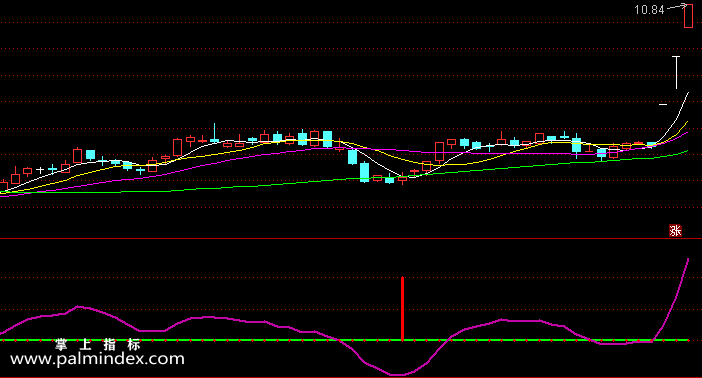Click the green long-term moving average line
This screenshot has width=702, height=378.
click(344, 178)
